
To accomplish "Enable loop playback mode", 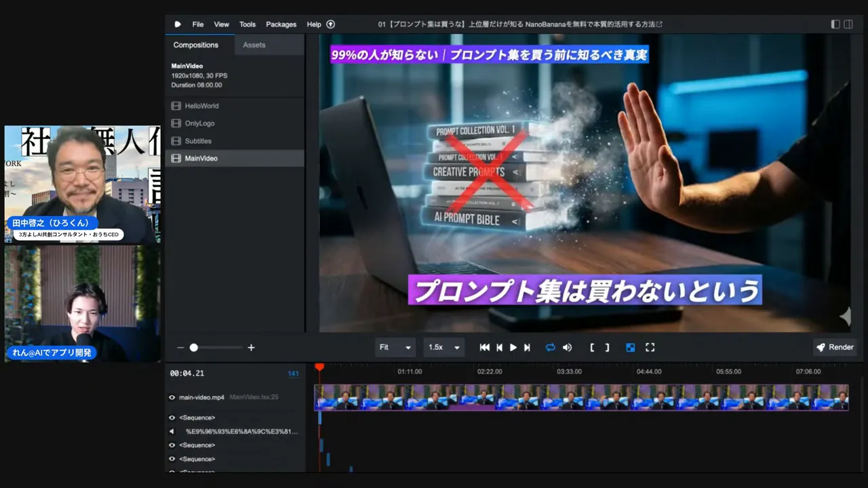I will (x=551, y=347).
